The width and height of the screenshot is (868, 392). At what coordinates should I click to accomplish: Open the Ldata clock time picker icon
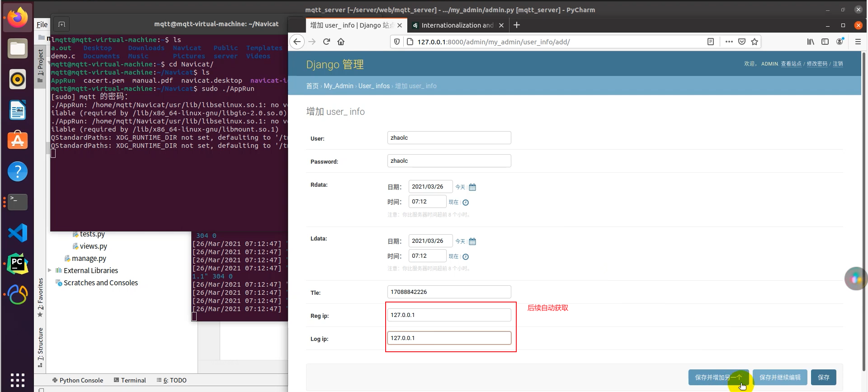pos(466,257)
